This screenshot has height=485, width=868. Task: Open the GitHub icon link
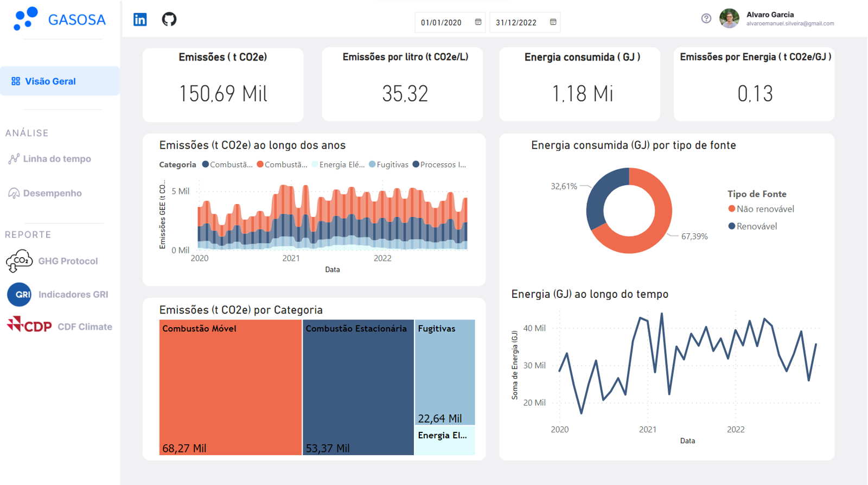169,20
